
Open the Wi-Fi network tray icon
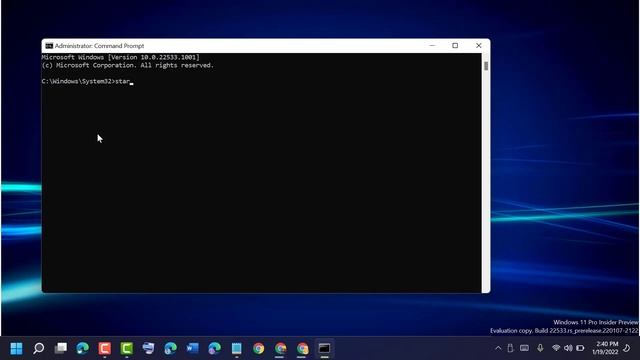(x=556, y=348)
